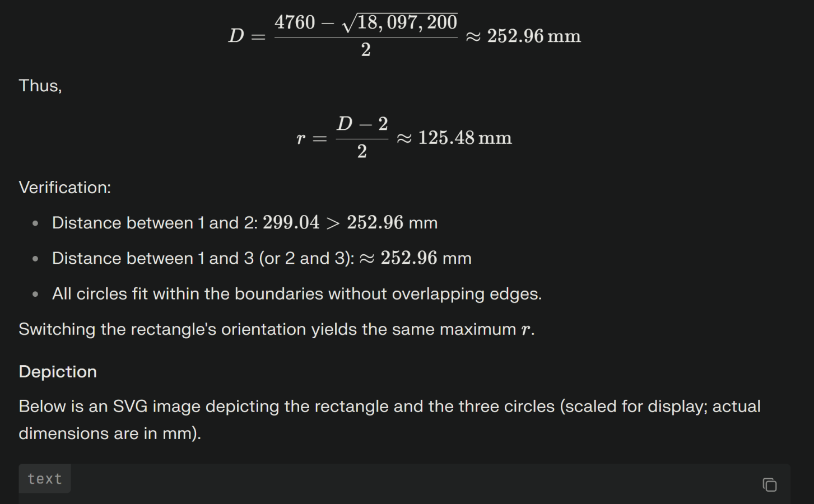Viewport: 814px width, 504px height.
Task: Click the 299.04 > 252.96 inequality
Action: [x=333, y=223]
